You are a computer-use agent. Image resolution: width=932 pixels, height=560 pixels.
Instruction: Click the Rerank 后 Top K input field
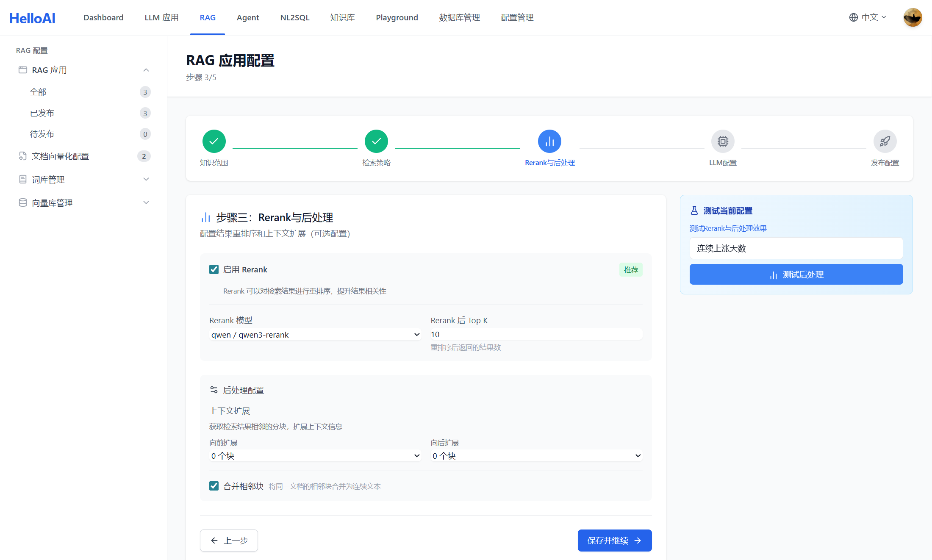536,335
